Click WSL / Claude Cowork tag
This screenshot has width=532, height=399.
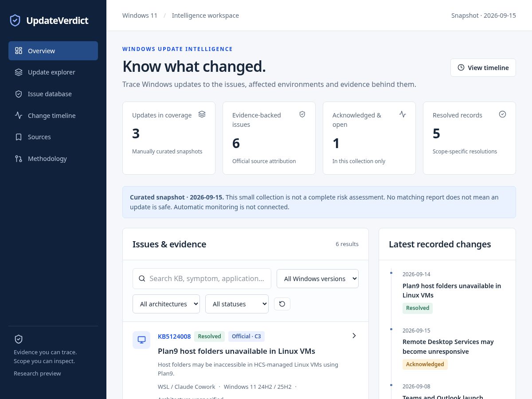186,387
